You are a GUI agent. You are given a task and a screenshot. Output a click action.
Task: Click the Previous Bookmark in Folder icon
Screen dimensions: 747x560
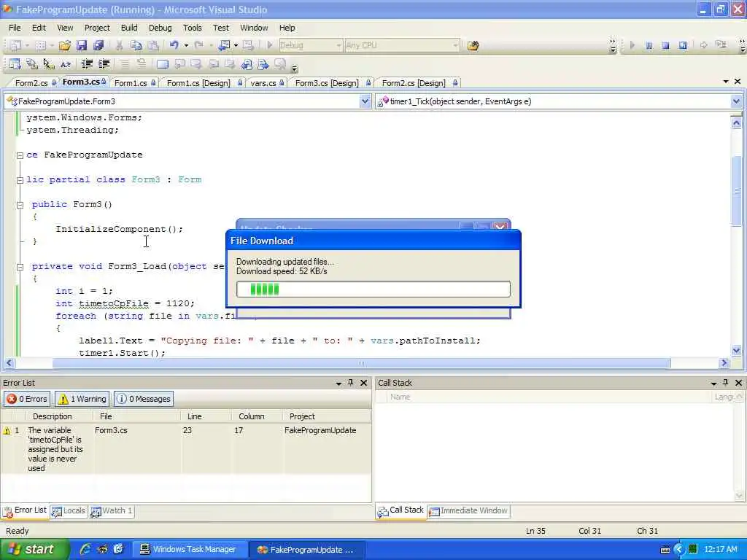pos(247,64)
